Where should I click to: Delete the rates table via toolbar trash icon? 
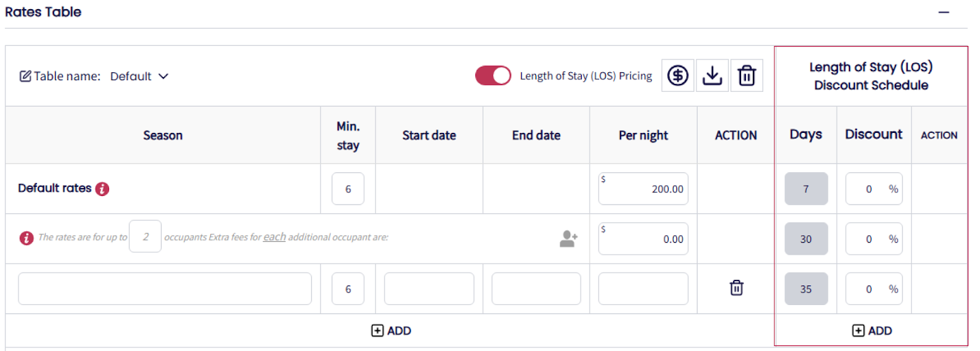pos(747,76)
